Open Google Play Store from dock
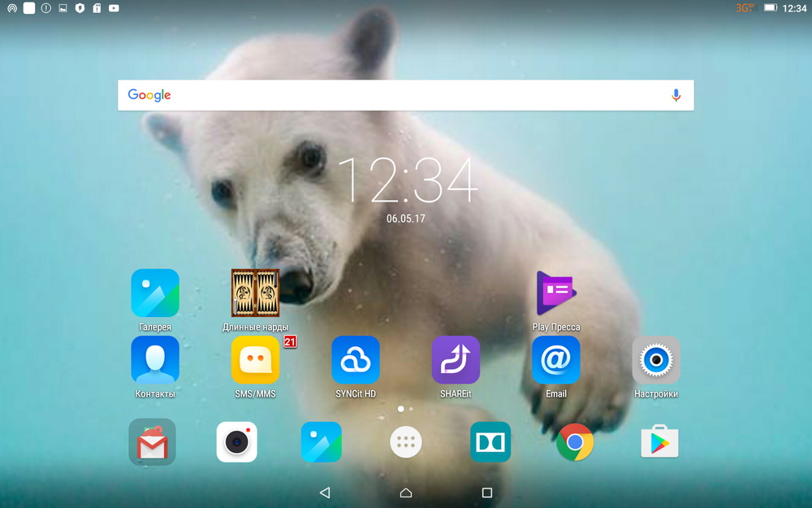Screen dimensions: 812x508 [x=659, y=443]
